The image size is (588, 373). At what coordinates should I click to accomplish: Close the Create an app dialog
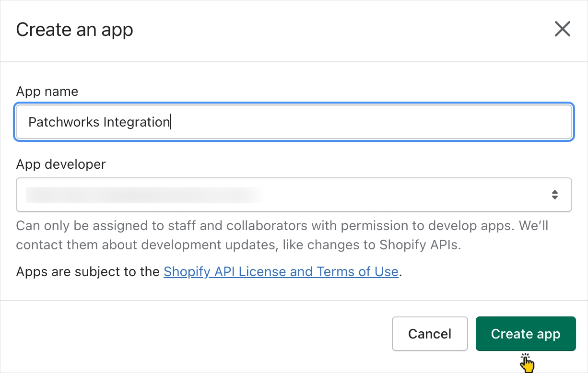tap(562, 29)
